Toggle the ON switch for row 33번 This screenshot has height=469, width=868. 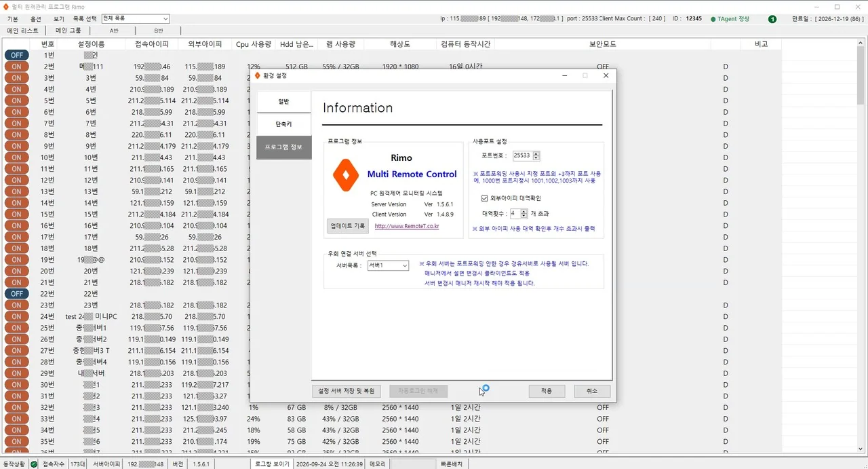[16, 419]
